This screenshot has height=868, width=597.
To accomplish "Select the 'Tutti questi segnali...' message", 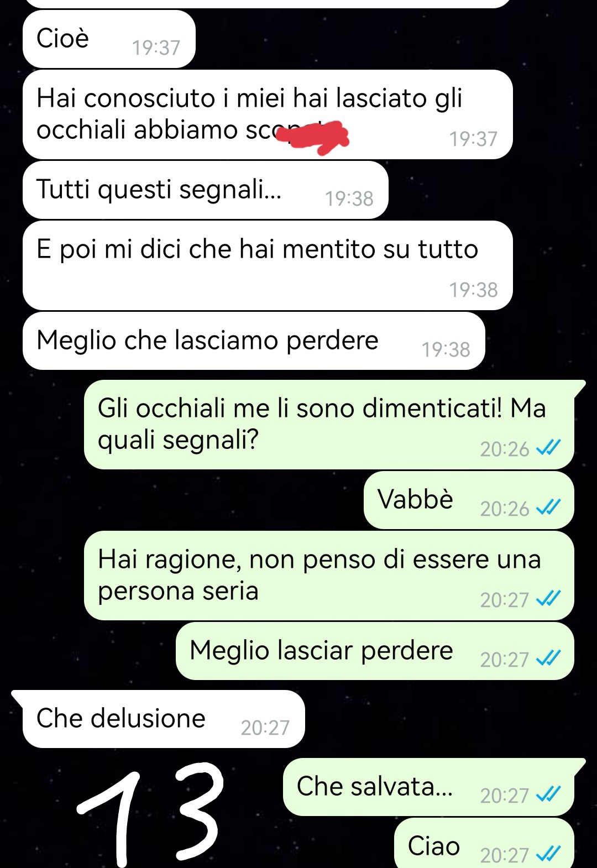I will [x=205, y=190].
